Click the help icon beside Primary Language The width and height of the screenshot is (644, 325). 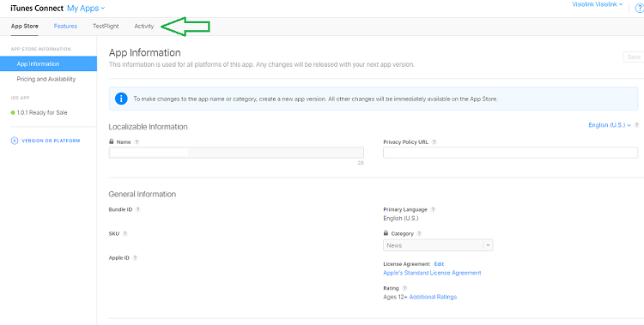click(x=433, y=209)
